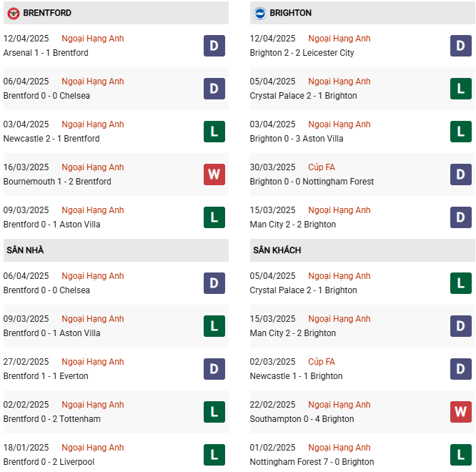
Task: Click the Brentford club crest icon
Action: pyautogui.click(x=13, y=13)
